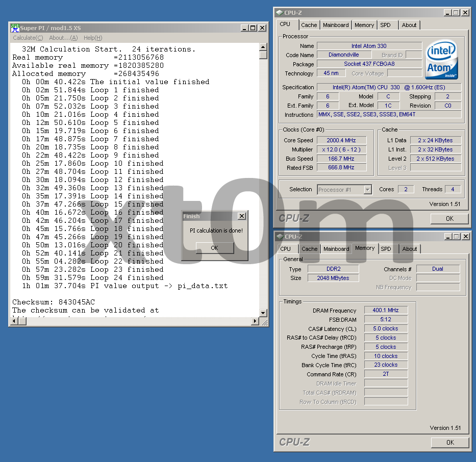Click the Rated FSB value 666.8 MHz

point(341,167)
